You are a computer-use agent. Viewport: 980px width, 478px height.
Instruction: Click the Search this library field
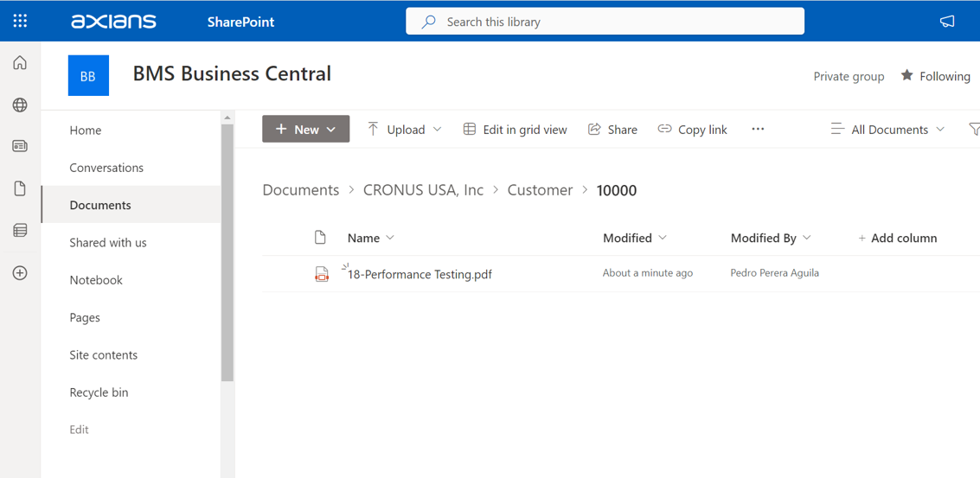pos(605,22)
